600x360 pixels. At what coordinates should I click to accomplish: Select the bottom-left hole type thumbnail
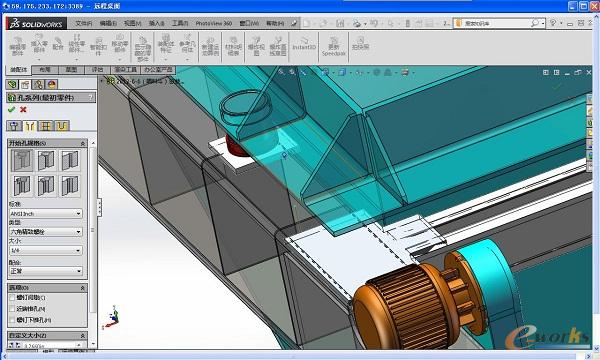(22, 186)
